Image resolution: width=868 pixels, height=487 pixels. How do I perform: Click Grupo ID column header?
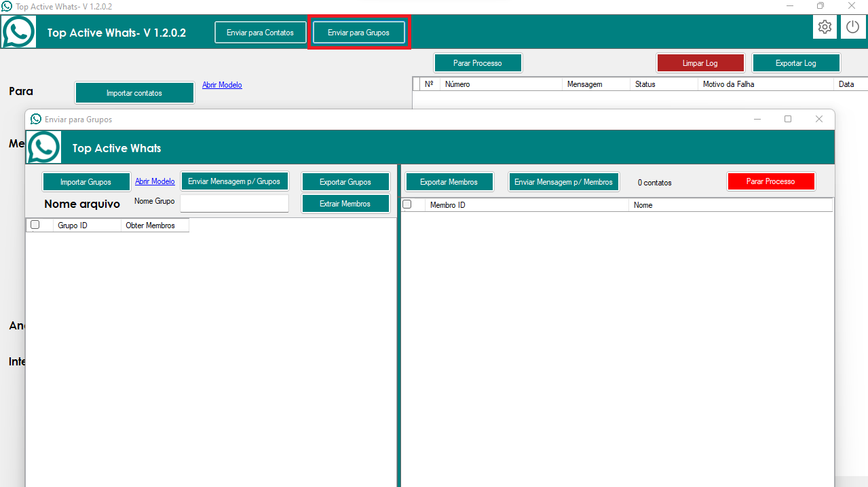(x=87, y=226)
